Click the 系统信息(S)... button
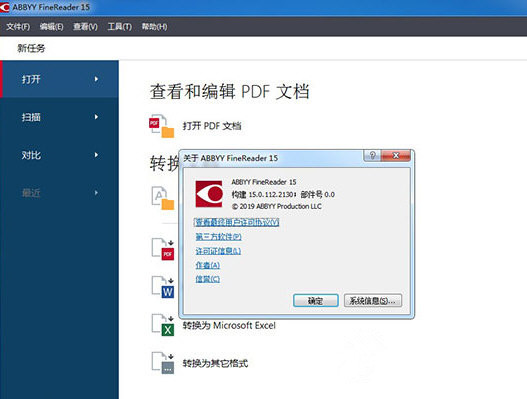527x399 pixels. [x=373, y=301]
